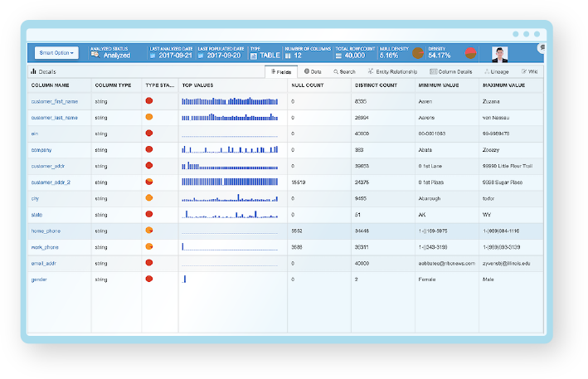Open the Smart Option dropdown
The width and height of the screenshot is (588, 379).
(x=56, y=53)
